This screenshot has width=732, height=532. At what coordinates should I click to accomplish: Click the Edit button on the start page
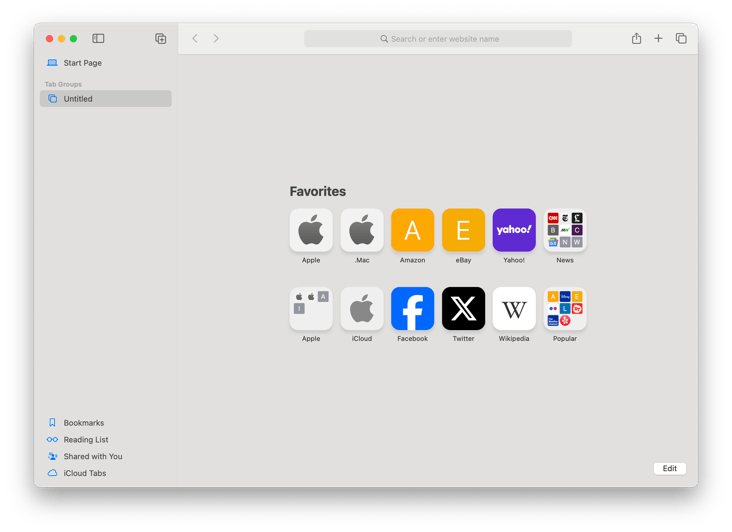(x=669, y=468)
